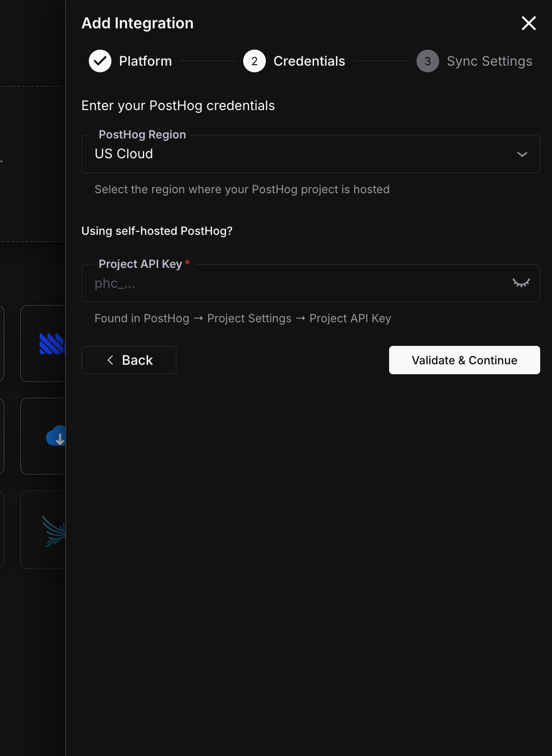Close the Add Integration dialog

pyautogui.click(x=528, y=23)
